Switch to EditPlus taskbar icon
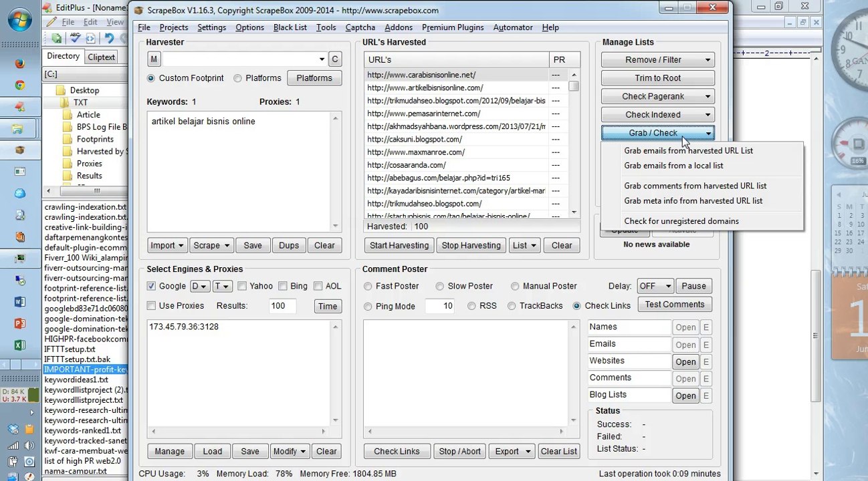The image size is (868, 481). [x=19, y=107]
